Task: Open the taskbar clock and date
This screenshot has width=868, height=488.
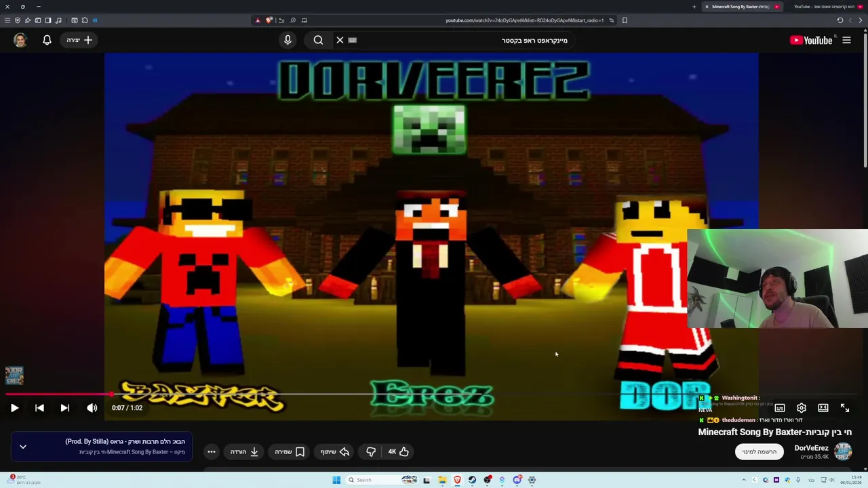Action: tap(850, 481)
